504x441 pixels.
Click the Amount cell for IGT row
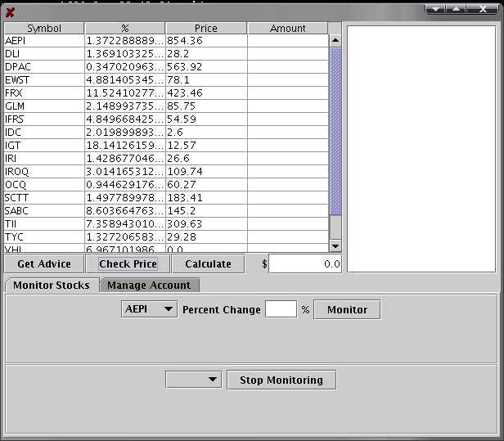(x=287, y=146)
